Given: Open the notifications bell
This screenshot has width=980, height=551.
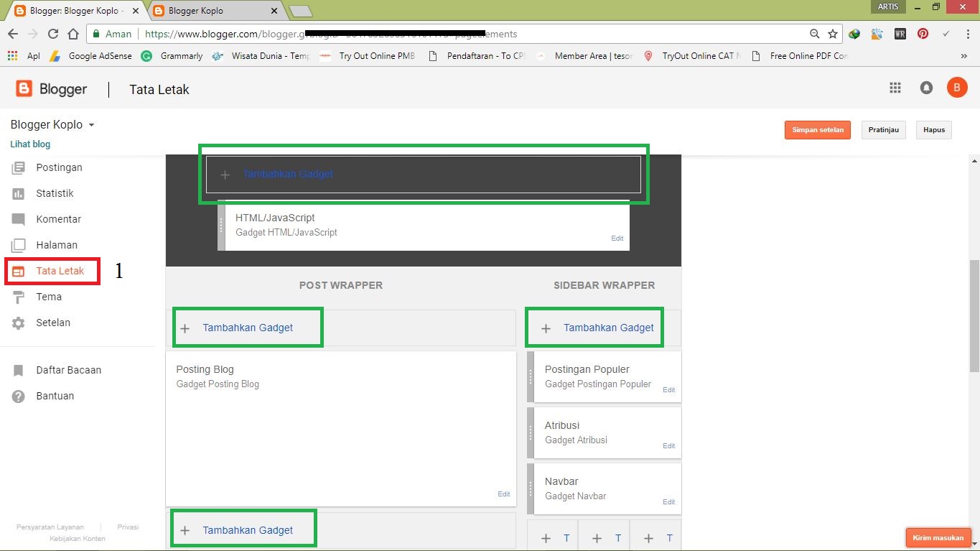Looking at the screenshot, I should (926, 88).
